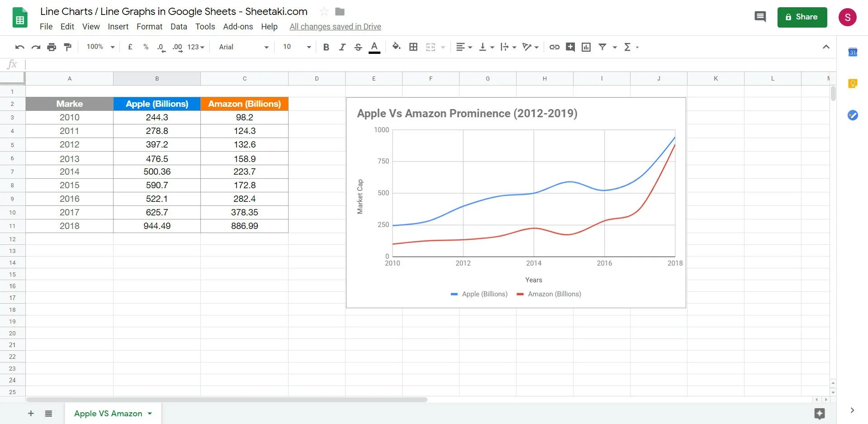Print the spreadsheet with printer icon
The width and height of the screenshot is (868, 424).
[x=52, y=47]
